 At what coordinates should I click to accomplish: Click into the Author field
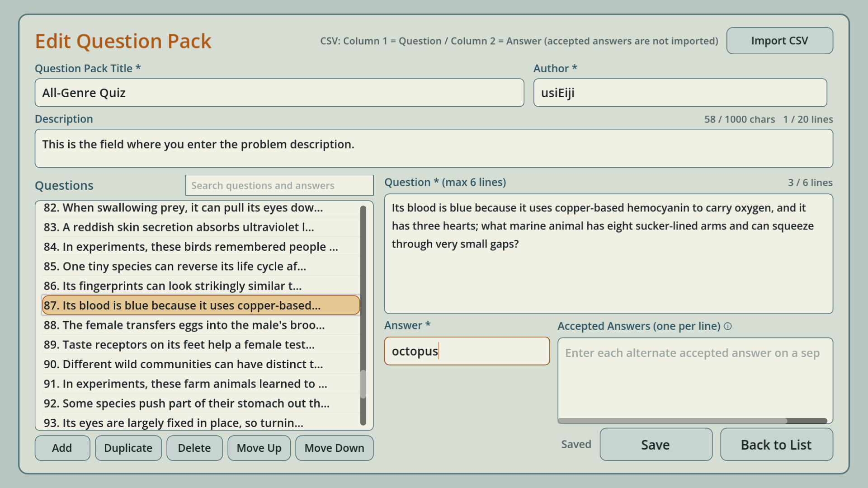pyautogui.click(x=680, y=93)
